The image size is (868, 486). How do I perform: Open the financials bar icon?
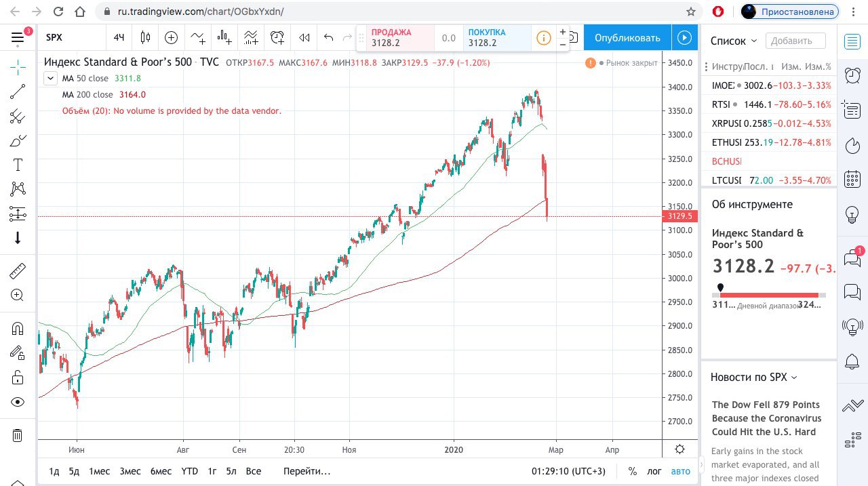(224, 38)
